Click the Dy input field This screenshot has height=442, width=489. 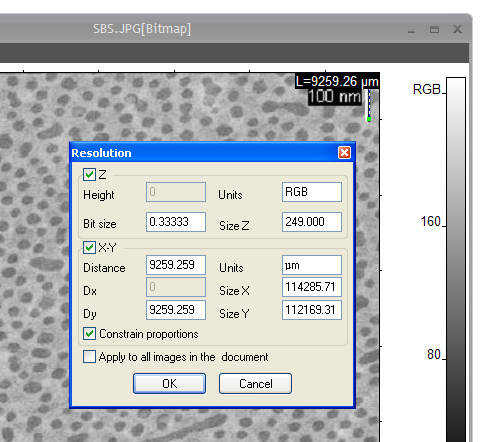[176, 310]
